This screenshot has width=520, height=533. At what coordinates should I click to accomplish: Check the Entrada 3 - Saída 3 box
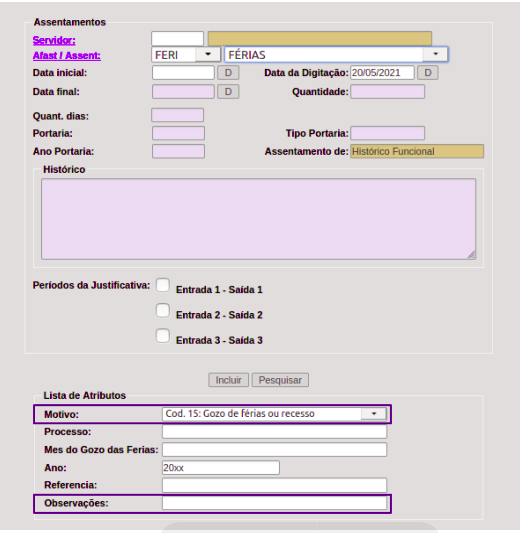[163, 336]
